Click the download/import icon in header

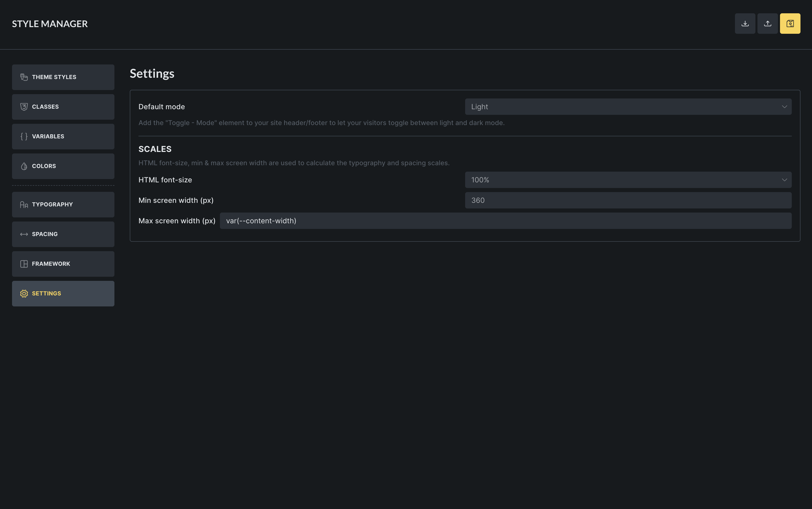(745, 24)
